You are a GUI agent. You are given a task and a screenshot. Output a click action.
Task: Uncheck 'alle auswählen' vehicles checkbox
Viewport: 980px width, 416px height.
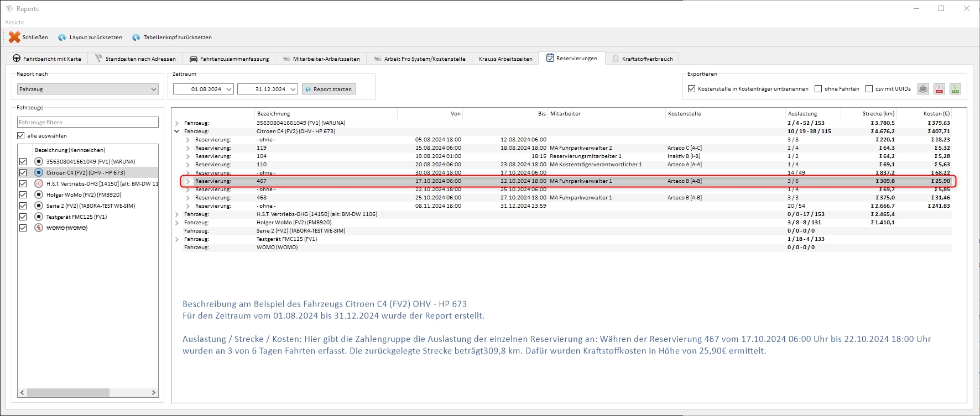[21, 135]
